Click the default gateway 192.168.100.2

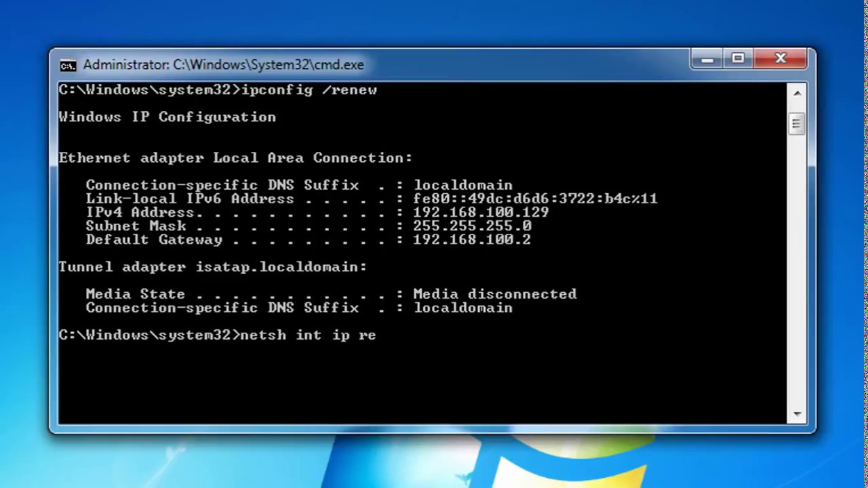472,239
